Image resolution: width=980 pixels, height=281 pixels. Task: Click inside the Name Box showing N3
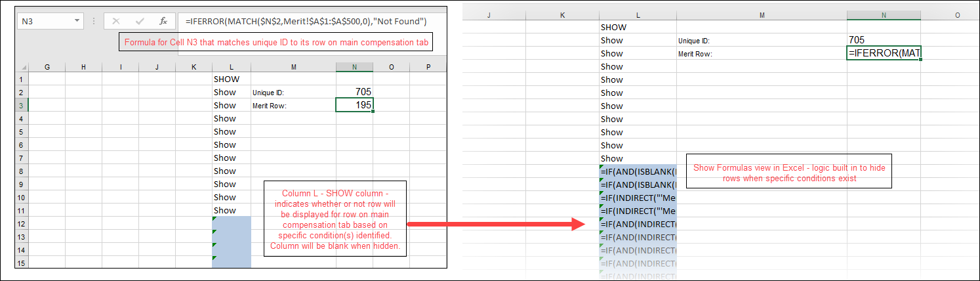tap(45, 21)
